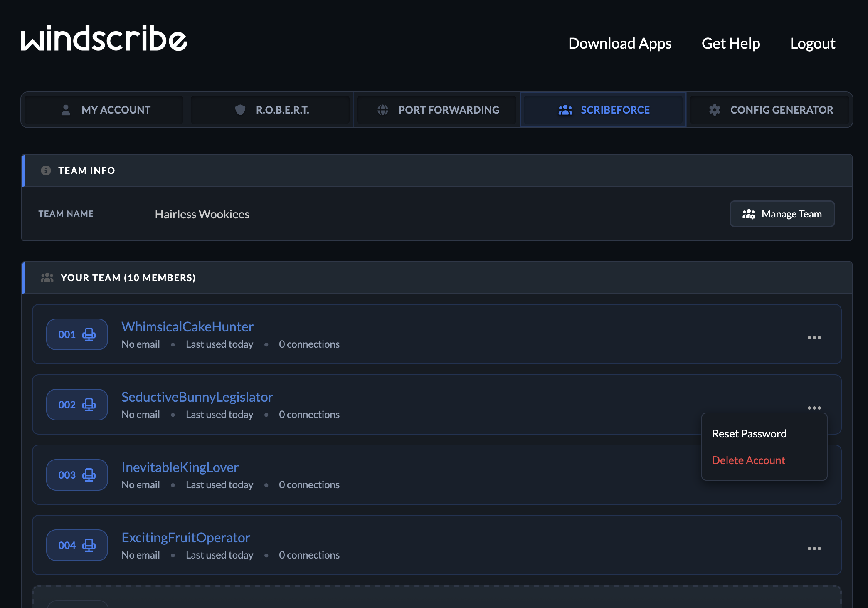This screenshot has width=868, height=608.
Task: Open InevitableKingLover member profile link
Action: [180, 467]
